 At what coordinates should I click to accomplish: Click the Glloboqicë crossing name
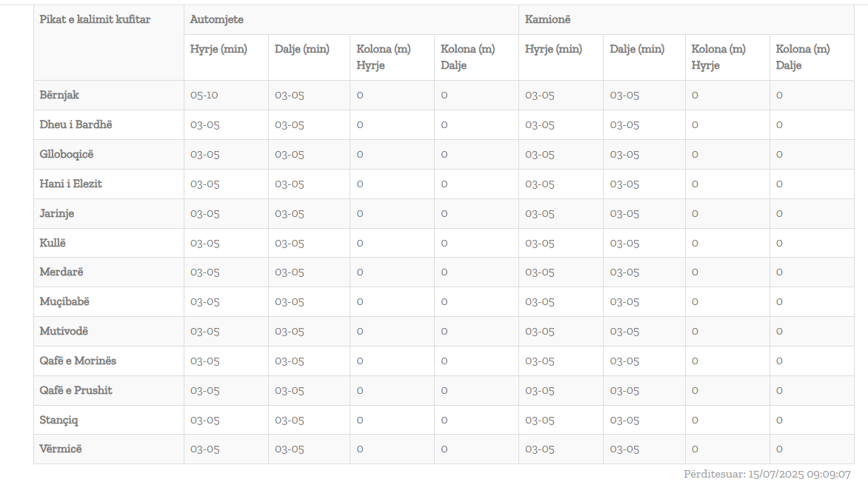(67, 155)
